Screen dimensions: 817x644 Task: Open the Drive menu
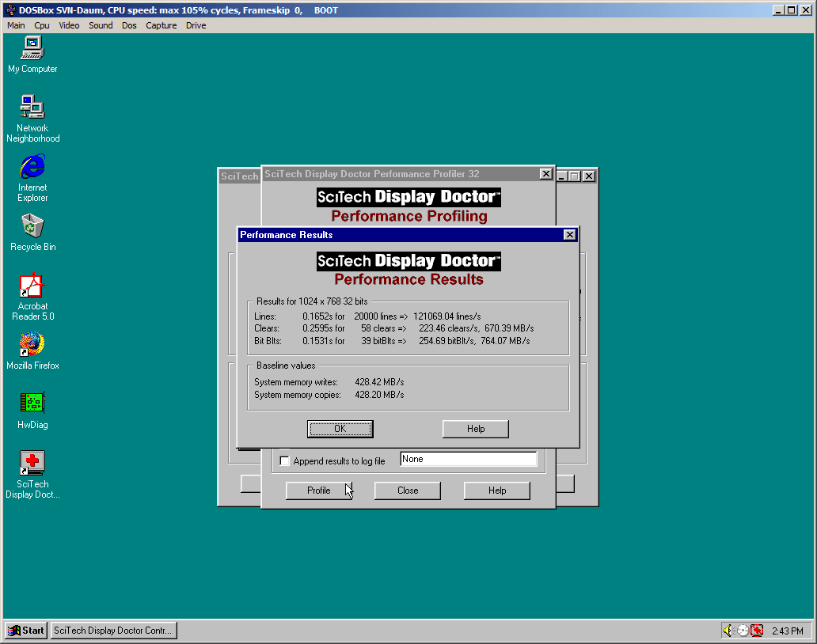196,25
